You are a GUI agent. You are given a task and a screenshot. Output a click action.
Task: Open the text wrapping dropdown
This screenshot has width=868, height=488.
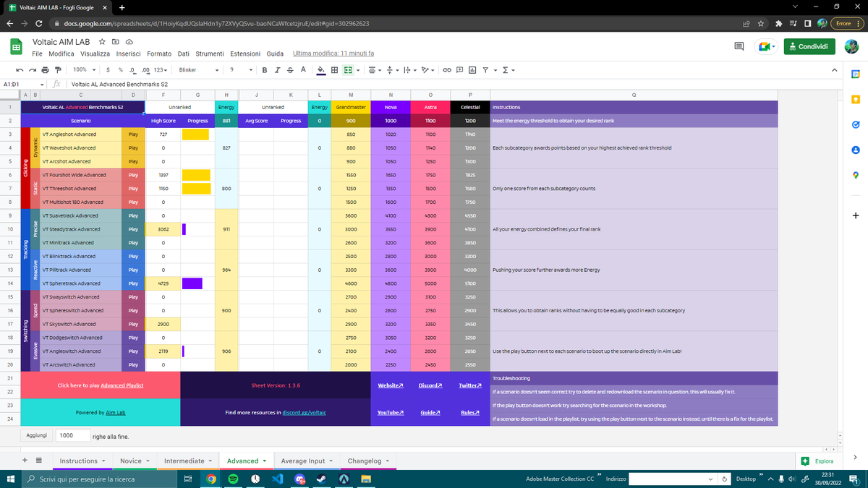[409, 69]
